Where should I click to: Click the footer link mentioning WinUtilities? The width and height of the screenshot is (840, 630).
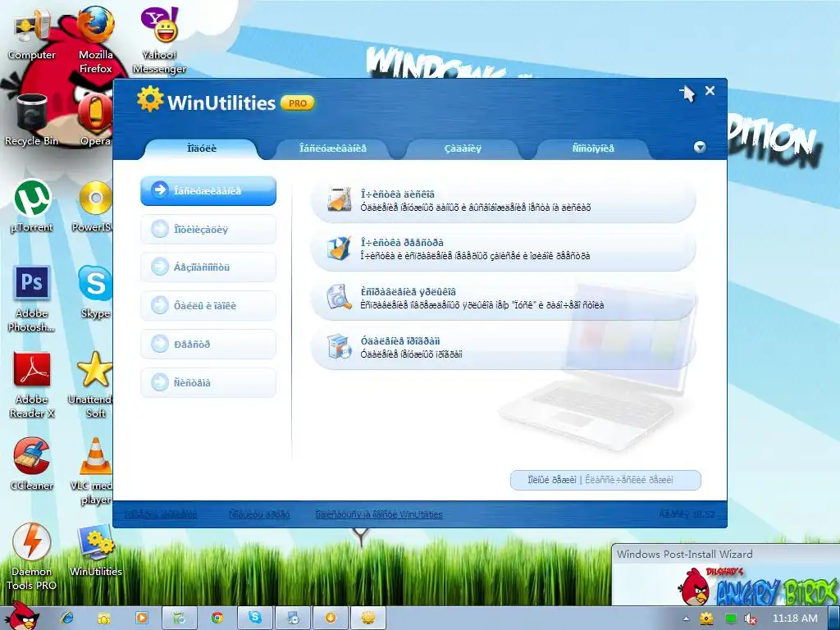coord(379,514)
